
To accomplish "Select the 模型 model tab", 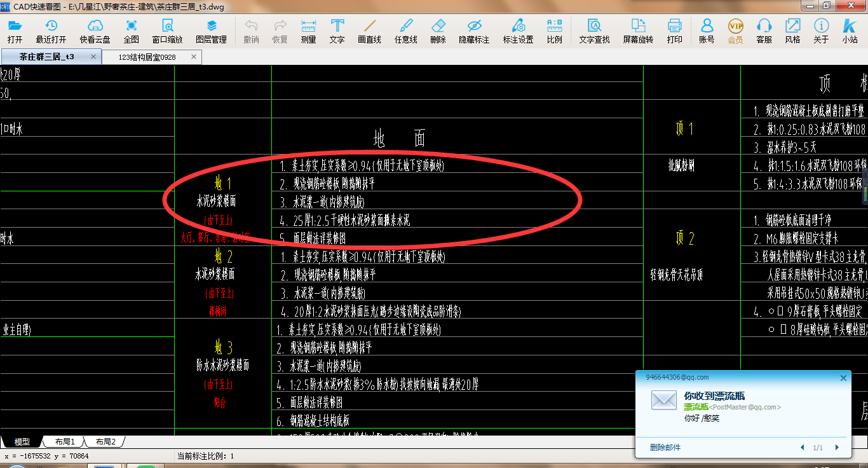I will coord(22,441).
